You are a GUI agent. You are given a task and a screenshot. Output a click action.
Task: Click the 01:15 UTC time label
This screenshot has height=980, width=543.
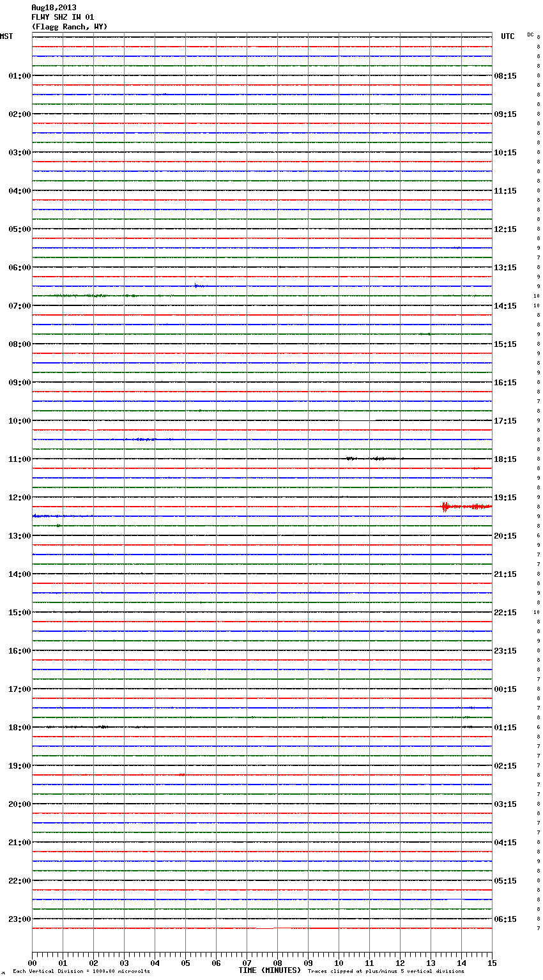(x=505, y=728)
